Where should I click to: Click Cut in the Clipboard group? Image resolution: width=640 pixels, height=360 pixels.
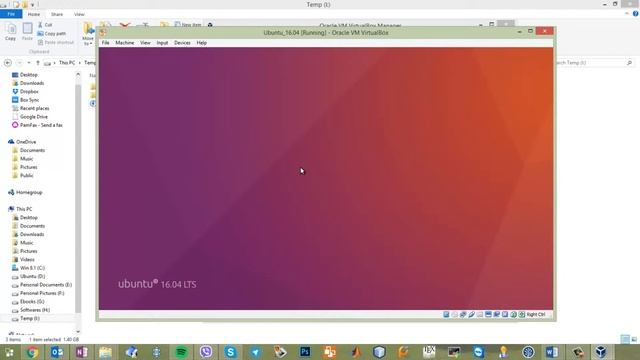tap(45, 25)
